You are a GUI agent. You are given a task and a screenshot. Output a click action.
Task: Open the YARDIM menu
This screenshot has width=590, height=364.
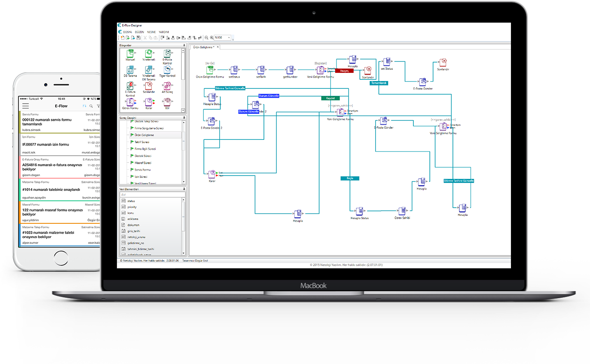coord(164,32)
